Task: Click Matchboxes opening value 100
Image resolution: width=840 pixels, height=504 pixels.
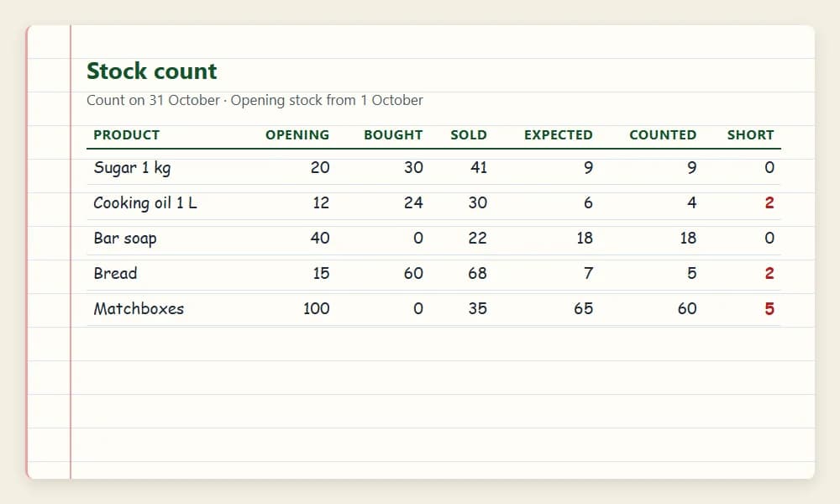Action: (316, 308)
